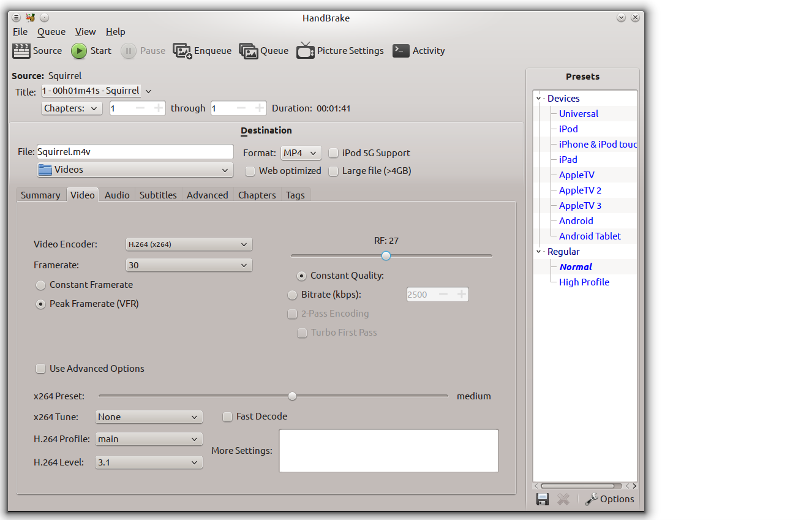The image size is (812, 520).
Task: Switch to the Chapters tab
Action: [257, 195]
